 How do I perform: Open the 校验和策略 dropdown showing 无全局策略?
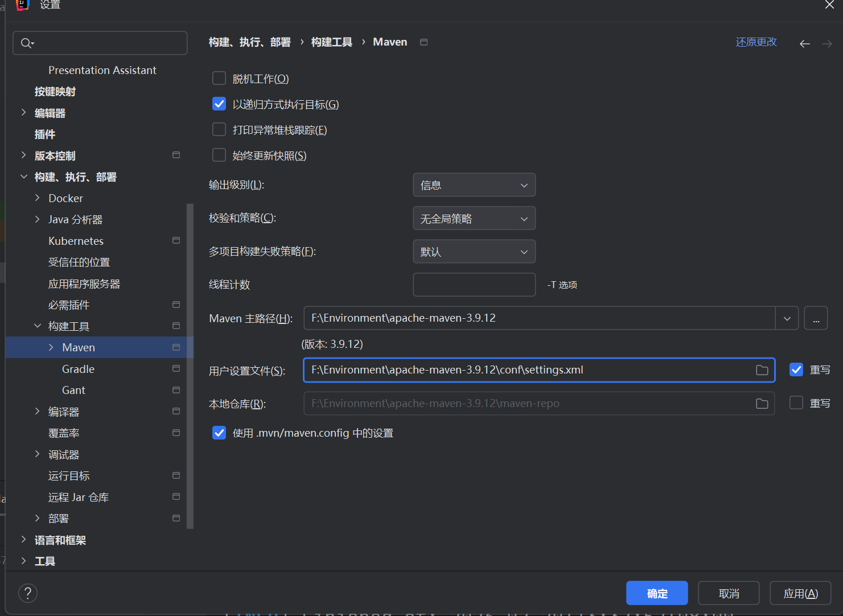(x=474, y=219)
